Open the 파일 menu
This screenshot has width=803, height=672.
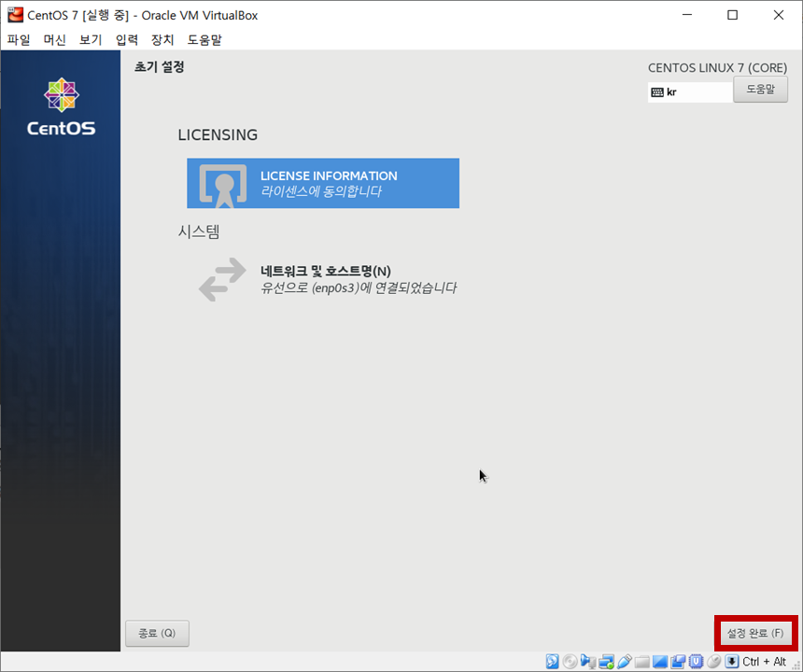[19, 40]
